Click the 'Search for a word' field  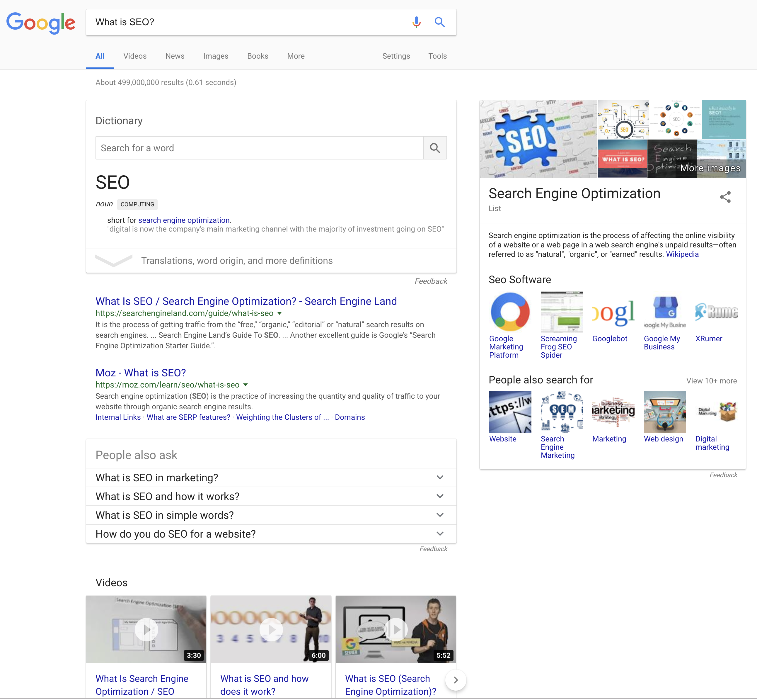[x=259, y=148]
